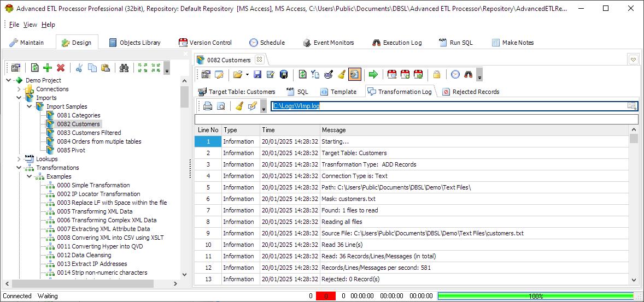644x302 pixels.
Task: Collapse the Transformations tree node
Action: point(19,168)
